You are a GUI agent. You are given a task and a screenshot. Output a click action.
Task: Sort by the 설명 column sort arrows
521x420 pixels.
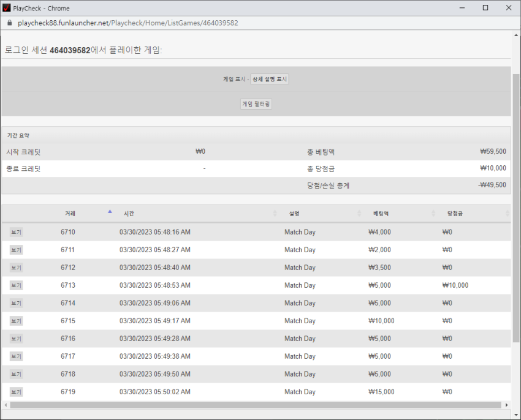tap(359, 214)
